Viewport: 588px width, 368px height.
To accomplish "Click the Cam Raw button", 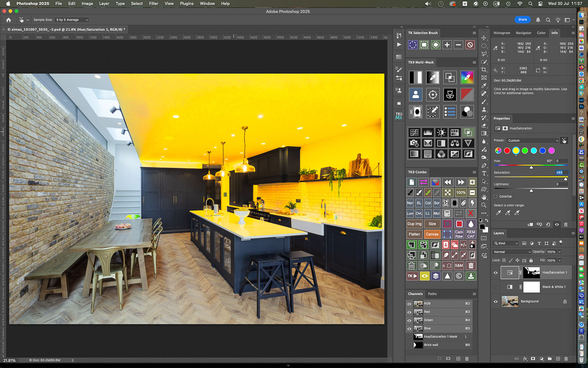I will [x=459, y=234].
